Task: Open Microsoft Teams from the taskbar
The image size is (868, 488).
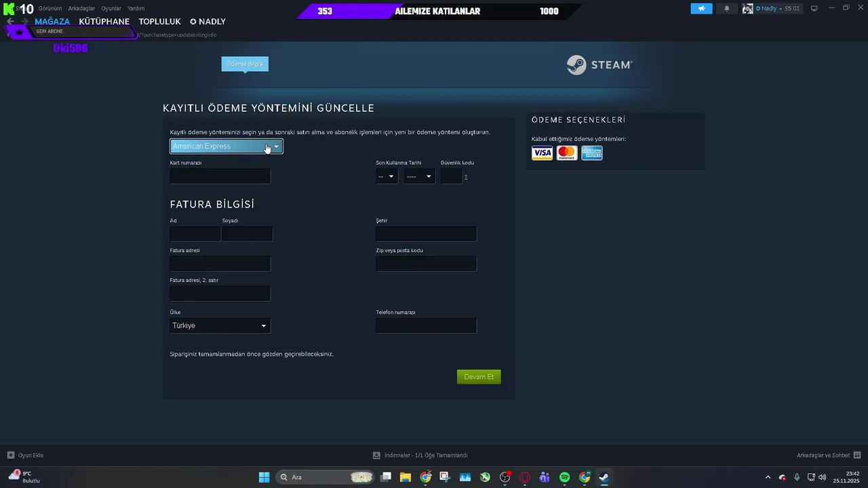Action: pyautogui.click(x=545, y=477)
